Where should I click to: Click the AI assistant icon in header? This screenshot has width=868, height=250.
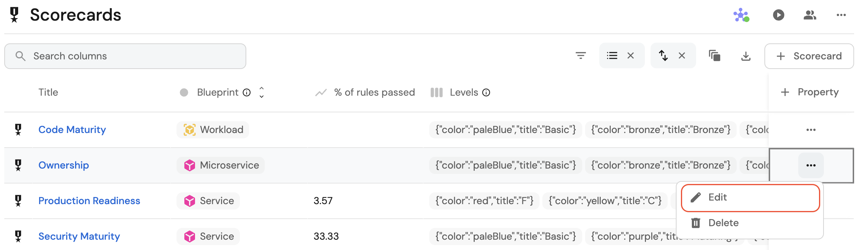741,15
